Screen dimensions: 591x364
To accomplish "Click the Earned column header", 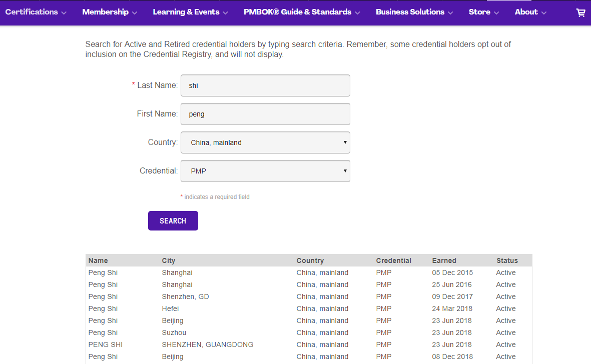I will tap(444, 260).
